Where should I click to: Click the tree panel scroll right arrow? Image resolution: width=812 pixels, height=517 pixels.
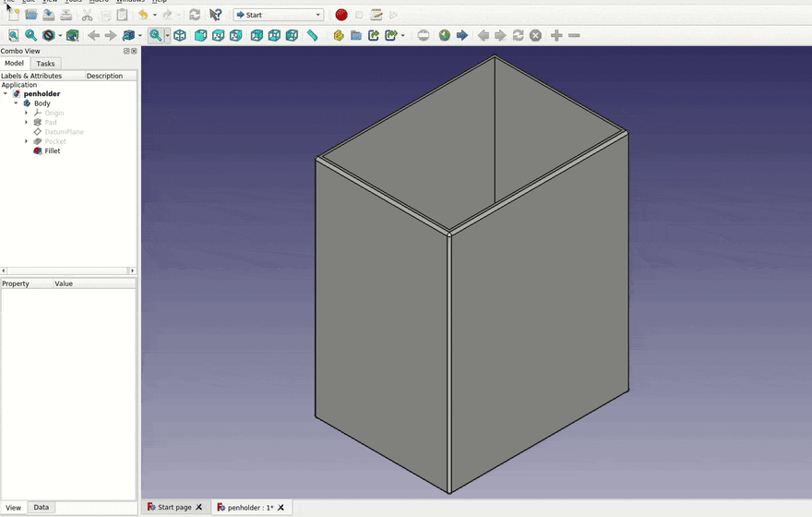point(132,271)
